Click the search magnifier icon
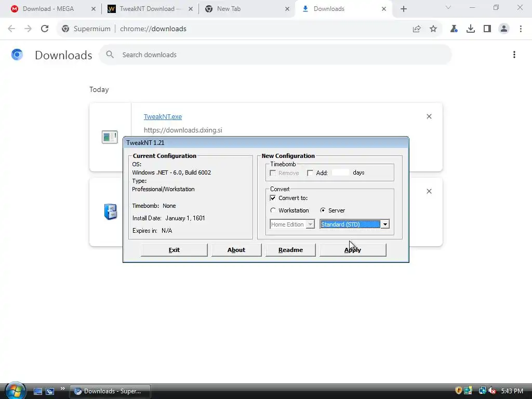The image size is (532, 399). click(x=110, y=54)
